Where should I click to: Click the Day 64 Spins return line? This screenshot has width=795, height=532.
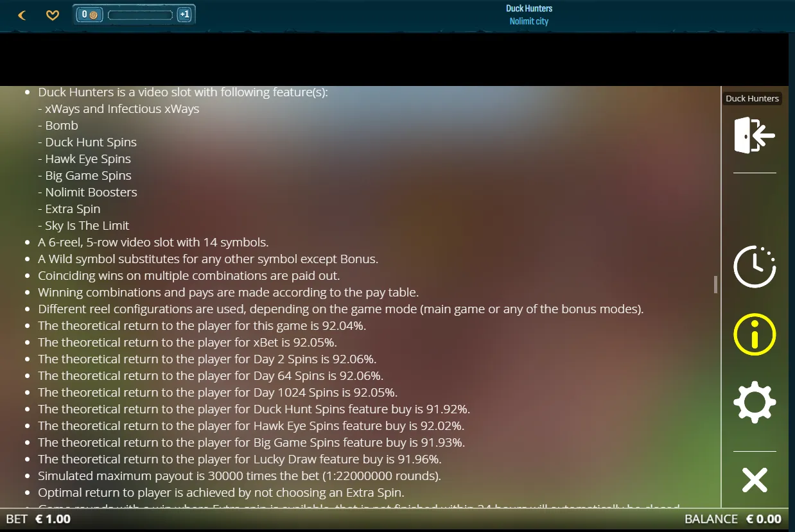(211, 376)
